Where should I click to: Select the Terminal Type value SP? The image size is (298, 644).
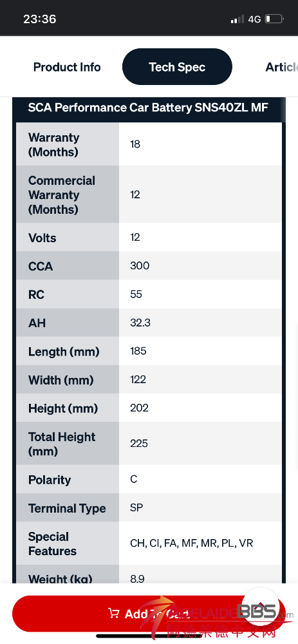[136, 507]
